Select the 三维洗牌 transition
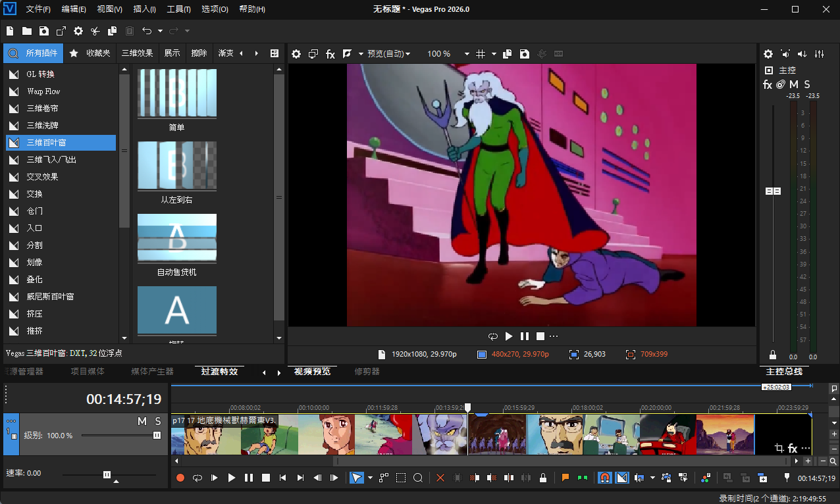 pos(61,126)
